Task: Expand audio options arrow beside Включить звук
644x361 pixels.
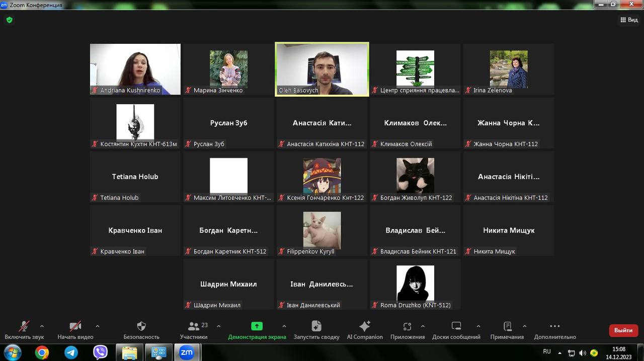Action: point(42,326)
